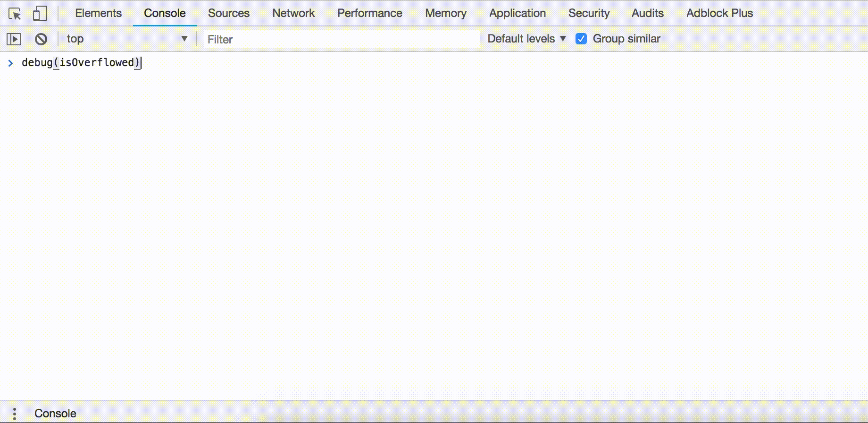The height and width of the screenshot is (423, 868).
Task: Open the Application tab
Action: [517, 13]
